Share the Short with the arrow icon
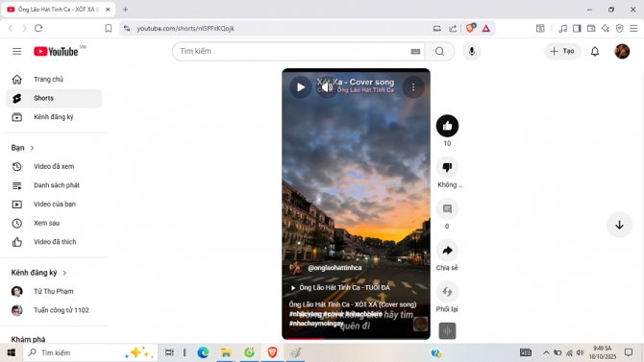The height and width of the screenshot is (362, 644). [447, 251]
